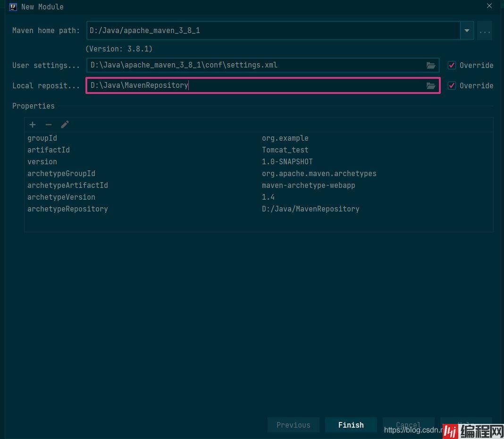Expand the Maven home path dropdown
504x439 pixels.
[x=467, y=31]
